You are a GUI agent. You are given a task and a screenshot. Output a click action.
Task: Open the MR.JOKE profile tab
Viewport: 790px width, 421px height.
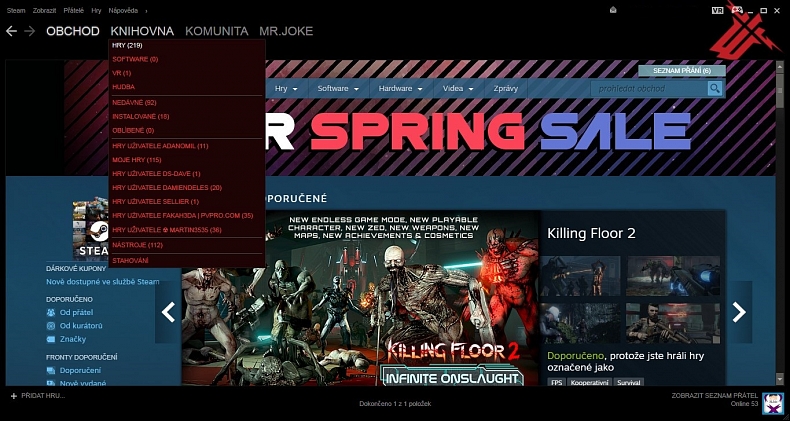click(x=286, y=31)
